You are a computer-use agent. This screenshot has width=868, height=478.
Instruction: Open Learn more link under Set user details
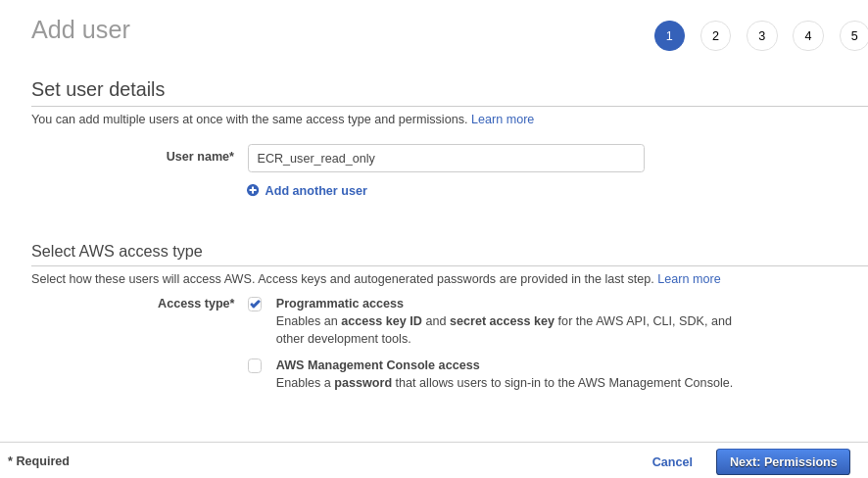coord(502,119)
